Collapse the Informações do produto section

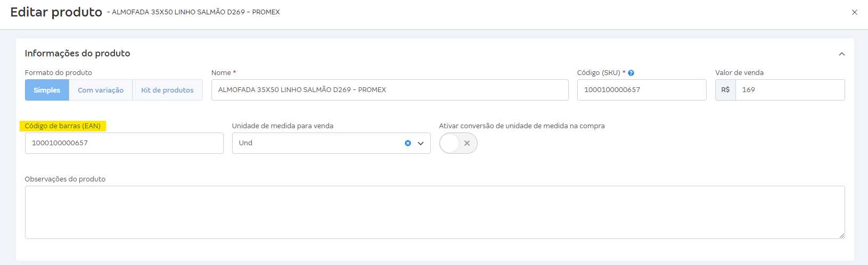pyautogui.click(x=842, y=54)
